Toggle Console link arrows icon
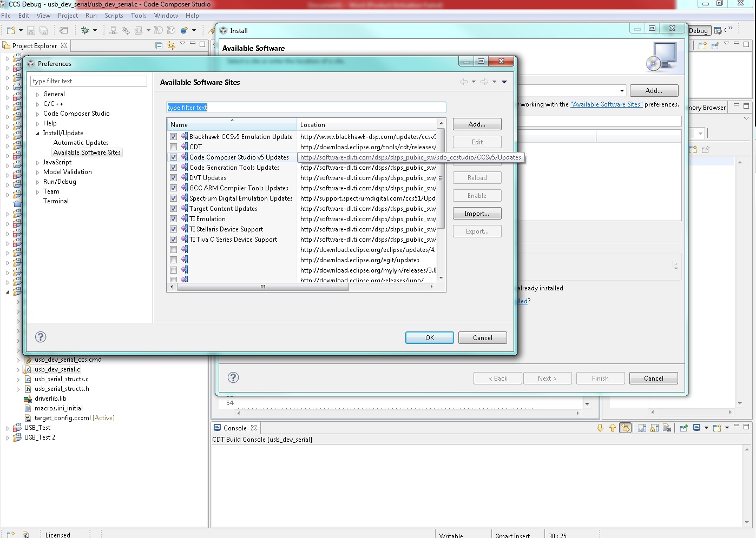Screen dimensions: 756x538 coord(626,428)
